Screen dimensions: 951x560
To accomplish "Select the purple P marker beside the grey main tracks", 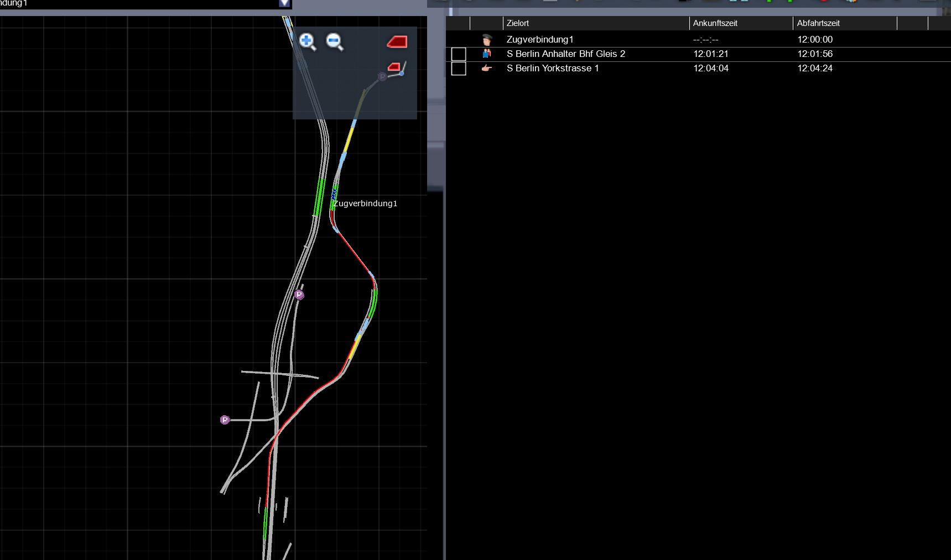I will click(299, 295).
